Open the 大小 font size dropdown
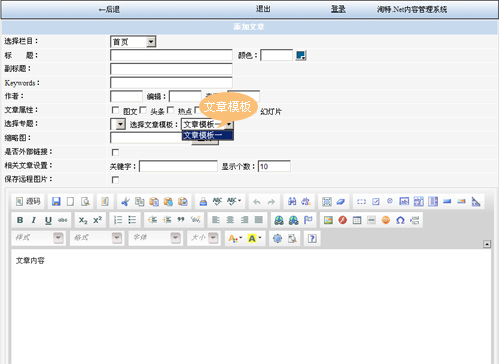This screenshot has height=364, width=500. click(x=204, y=238)
